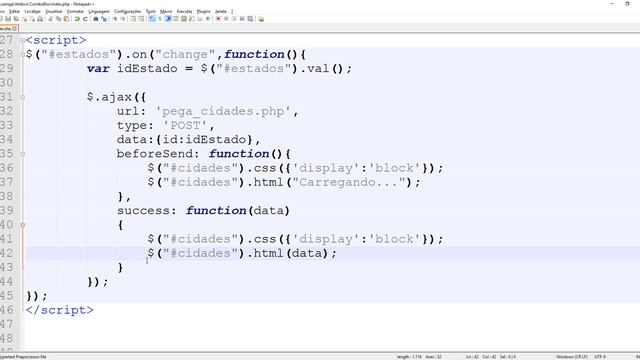Open the Visualizar menu
Screen dimensions: 640x360
(x=54, y=11)
